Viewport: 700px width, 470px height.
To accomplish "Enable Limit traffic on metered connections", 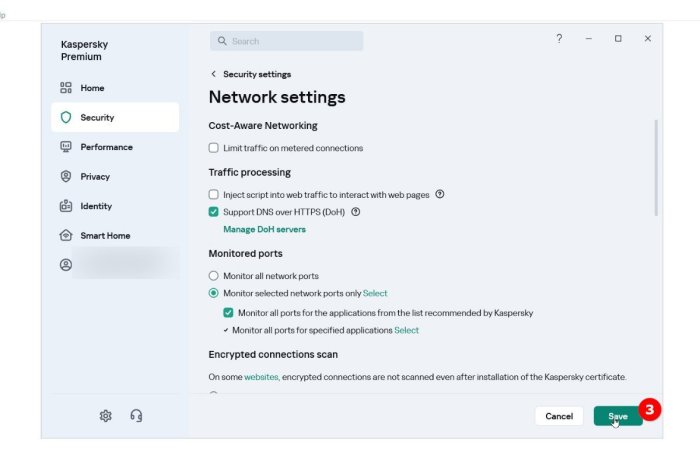I will [213, 148].
